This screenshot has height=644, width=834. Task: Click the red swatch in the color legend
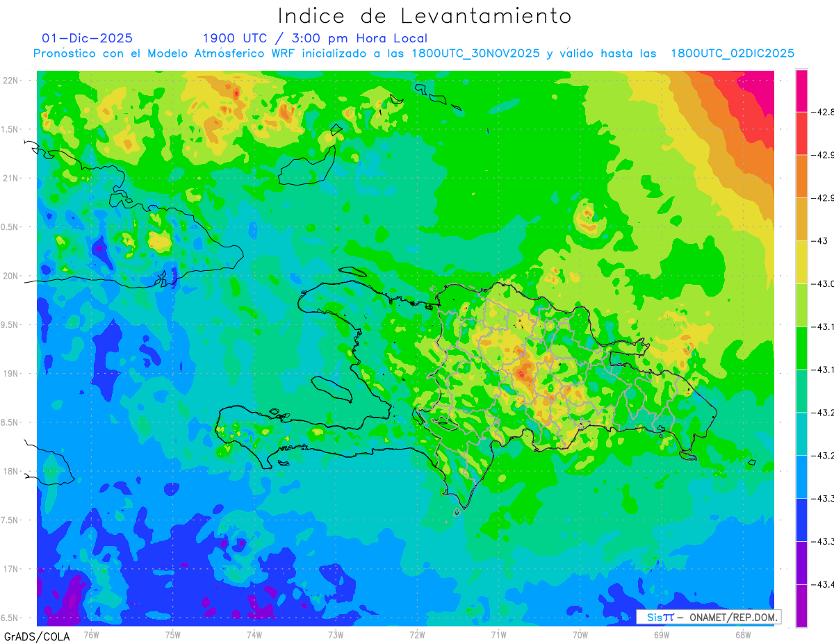pos(801,133)
